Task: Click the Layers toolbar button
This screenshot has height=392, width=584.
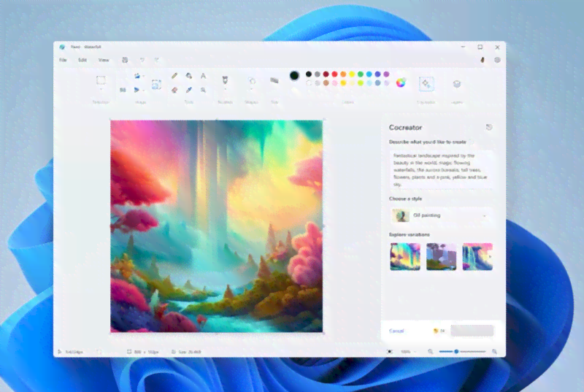Action: [457, 84]
